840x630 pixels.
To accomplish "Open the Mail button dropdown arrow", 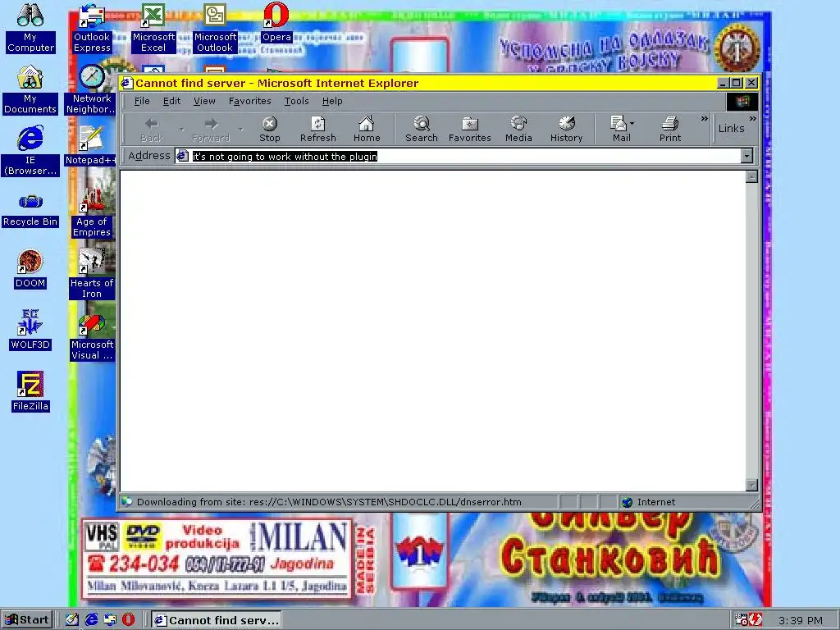I will point(632,124).
